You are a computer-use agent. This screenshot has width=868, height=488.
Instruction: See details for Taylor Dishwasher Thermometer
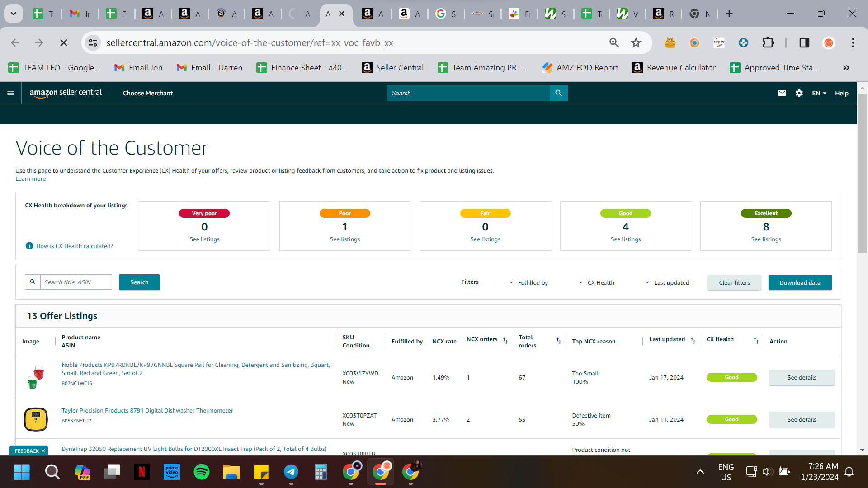point(802,420)
